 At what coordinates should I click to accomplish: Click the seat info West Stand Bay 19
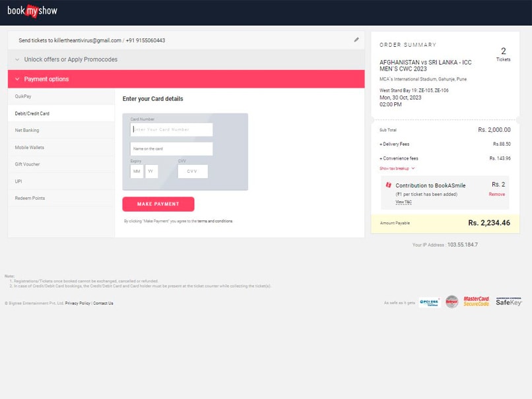[414, 90]
